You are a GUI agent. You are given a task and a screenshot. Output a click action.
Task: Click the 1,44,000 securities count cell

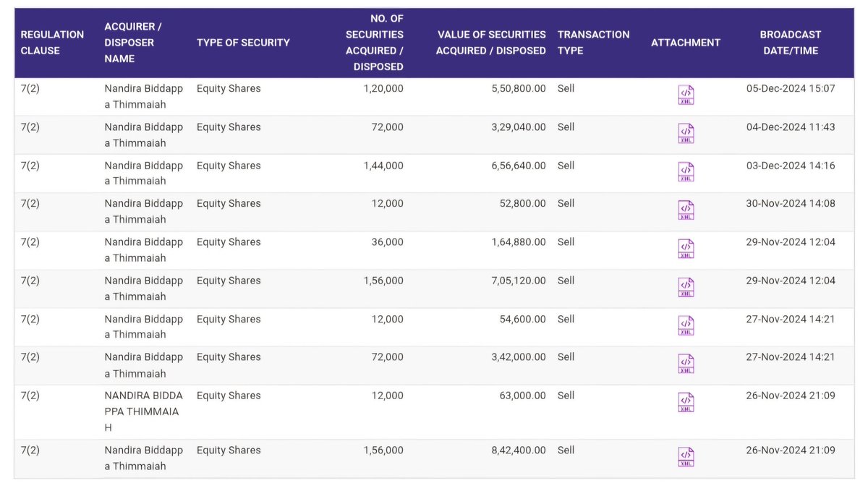(x=383, y=166)
